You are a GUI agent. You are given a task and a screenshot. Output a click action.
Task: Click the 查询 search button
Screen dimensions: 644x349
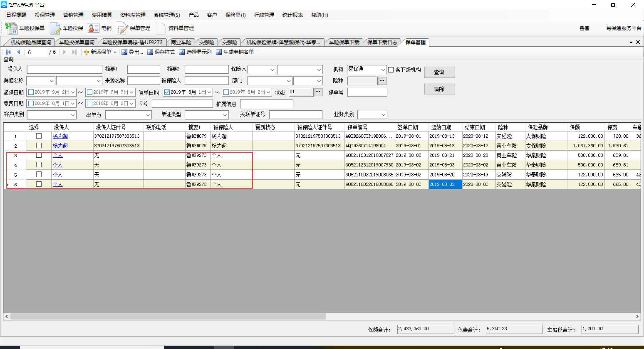439,72
